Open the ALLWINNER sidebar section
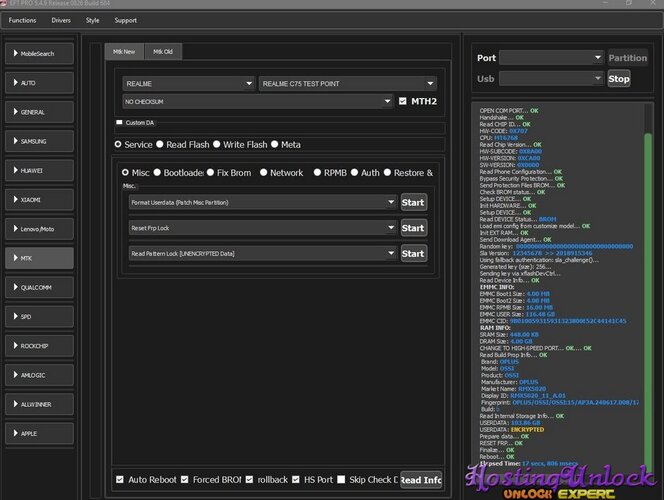The height and width of the screenshot is (500, 664). point(39,404)
